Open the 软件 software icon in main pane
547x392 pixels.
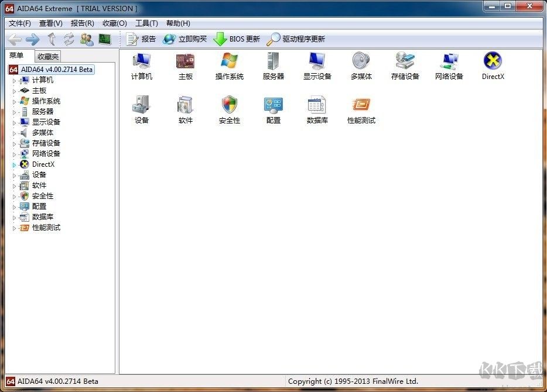coord(185,105)
